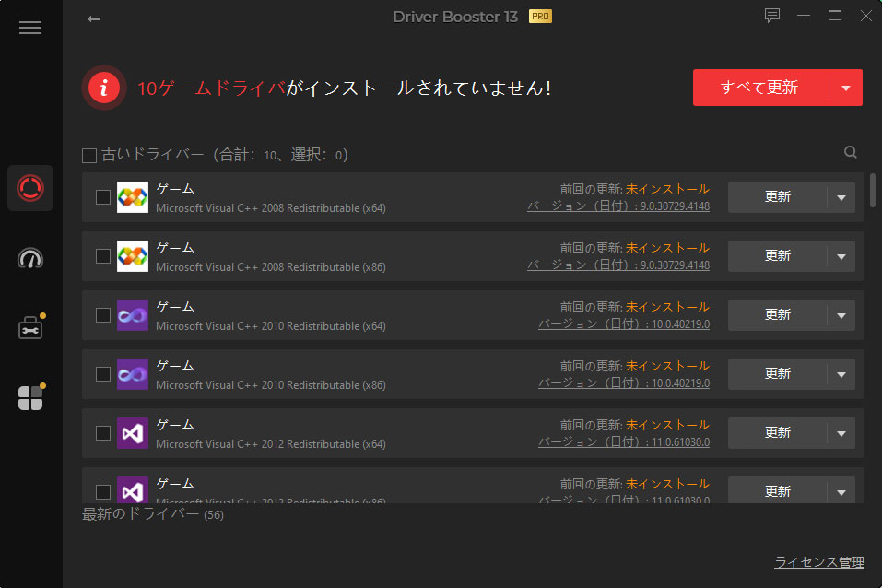Open version link 9.0.30729.4148 for 2008 (x86)

pyautogui.click(x=618, y=265)
